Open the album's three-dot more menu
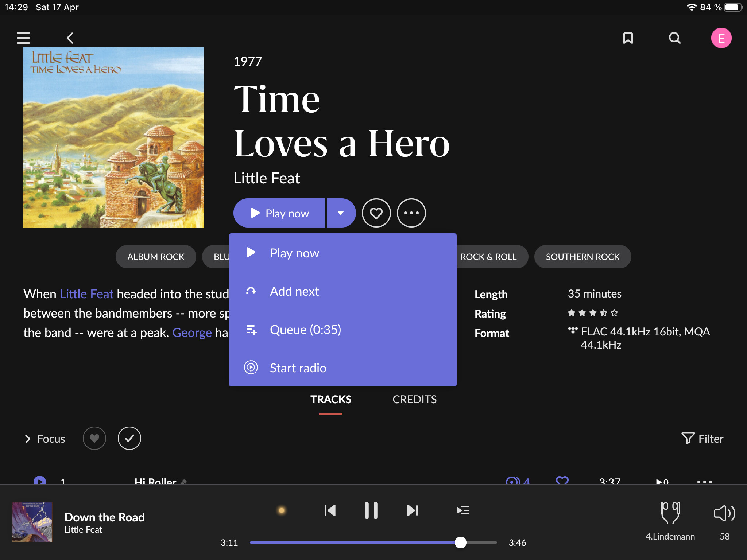This screenshot has height=560, width=747. tap(411, 213)
